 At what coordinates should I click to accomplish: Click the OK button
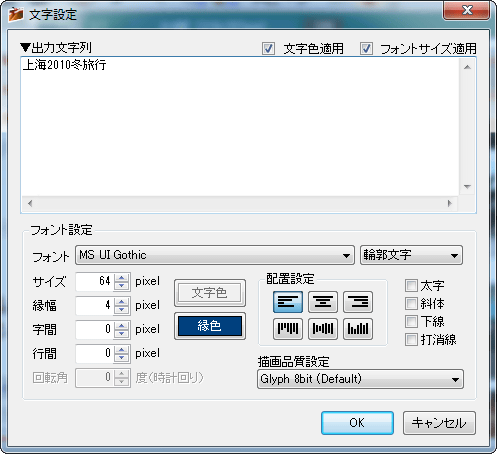[x=357, y=423]
